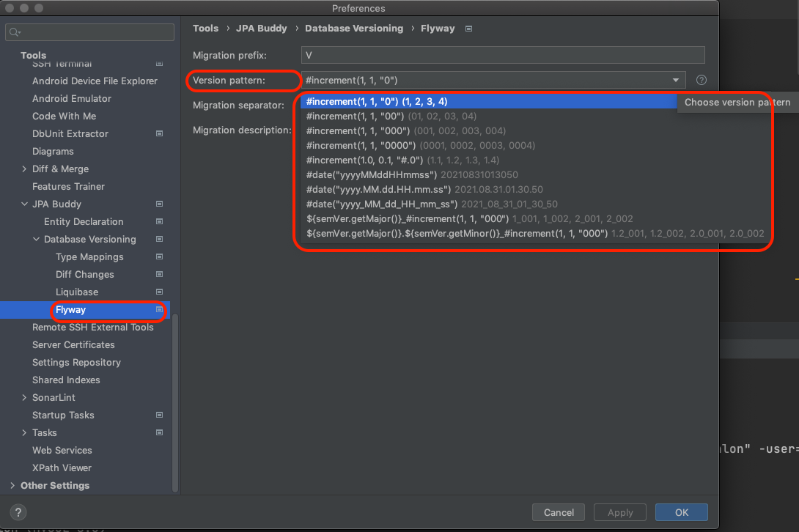Select Code With Me settings
Viewport: 799px width, 532px height.
pos(65,117)
